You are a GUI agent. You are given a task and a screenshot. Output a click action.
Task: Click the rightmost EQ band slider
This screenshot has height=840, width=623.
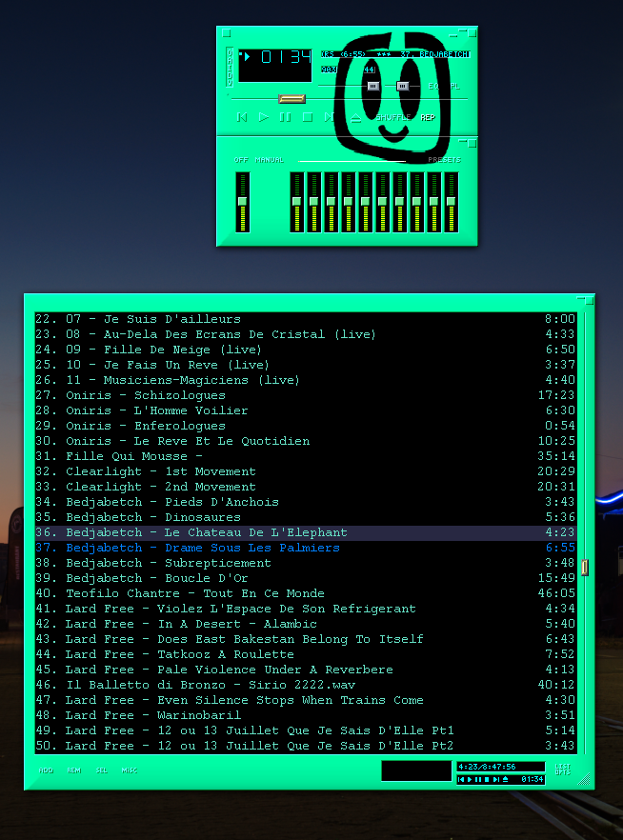pyautogui.click(x=451, y=202)
